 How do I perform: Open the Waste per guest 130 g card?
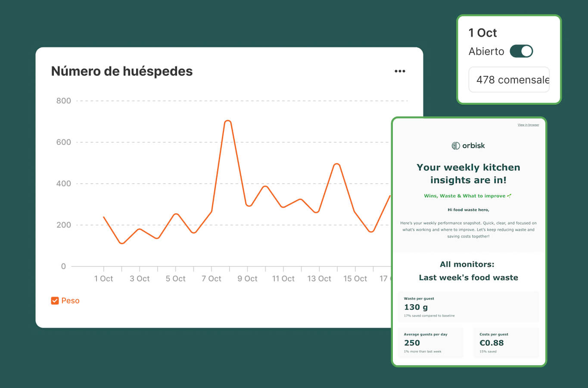pyautogui.click(x=468, y=307)
